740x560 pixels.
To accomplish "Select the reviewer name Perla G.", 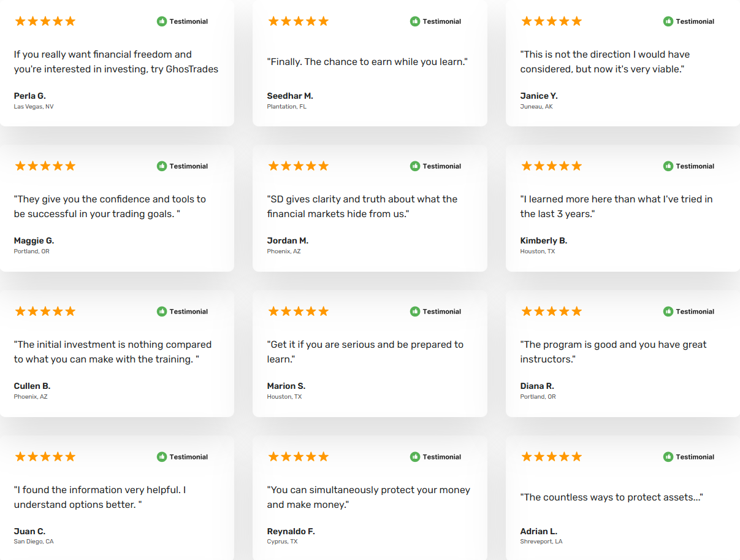I will pos(30,96).
